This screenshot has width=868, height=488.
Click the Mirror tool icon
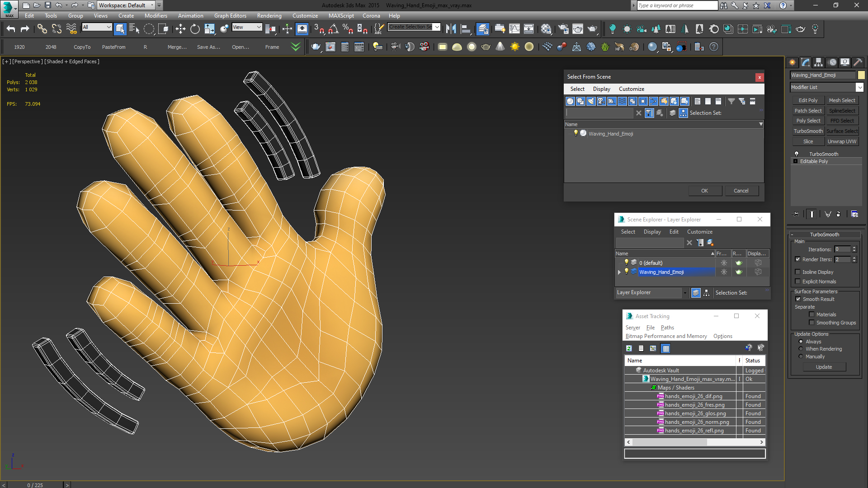coord(451,29)
